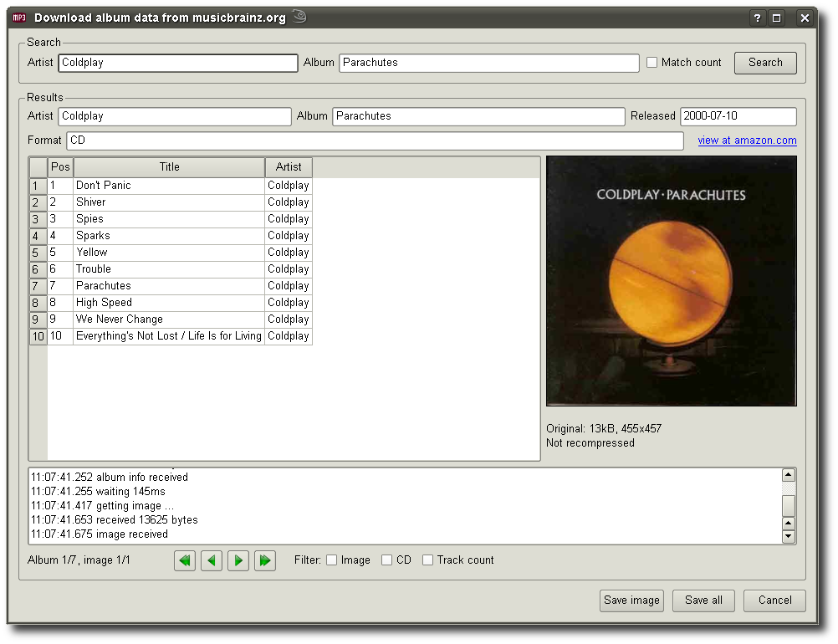Viewport: 838px width, 644px height.
Task: Enable the Match count checkbox
Action: coord(652,62)
